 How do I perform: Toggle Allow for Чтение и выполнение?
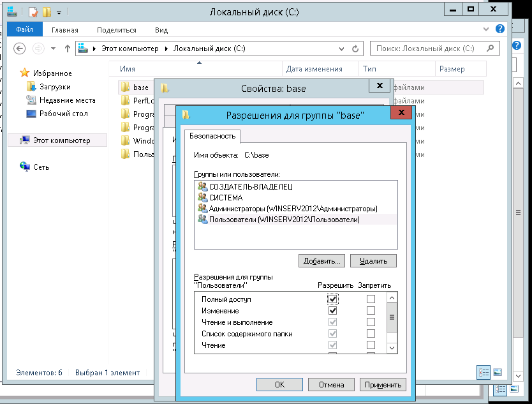[x=332, y=322]
